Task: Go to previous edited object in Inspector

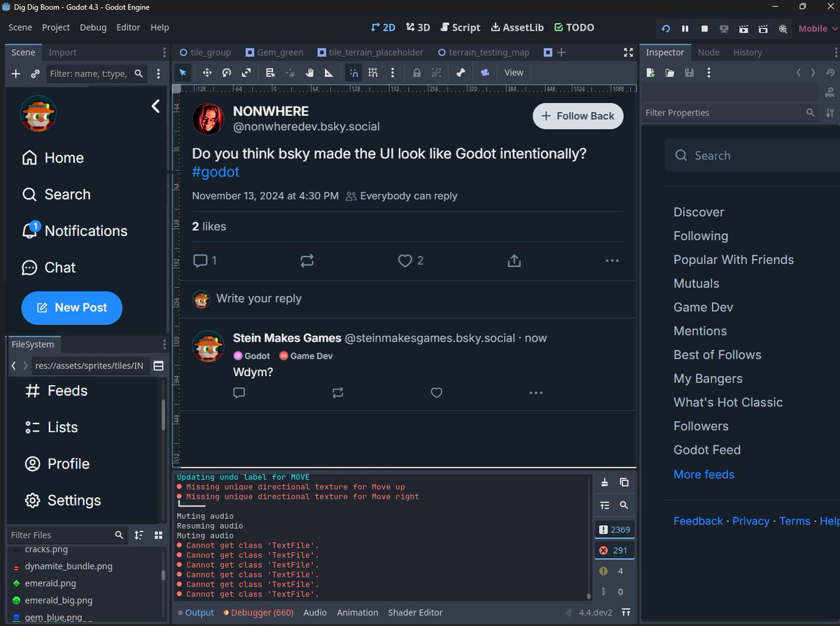Action: tap(799, 73)
